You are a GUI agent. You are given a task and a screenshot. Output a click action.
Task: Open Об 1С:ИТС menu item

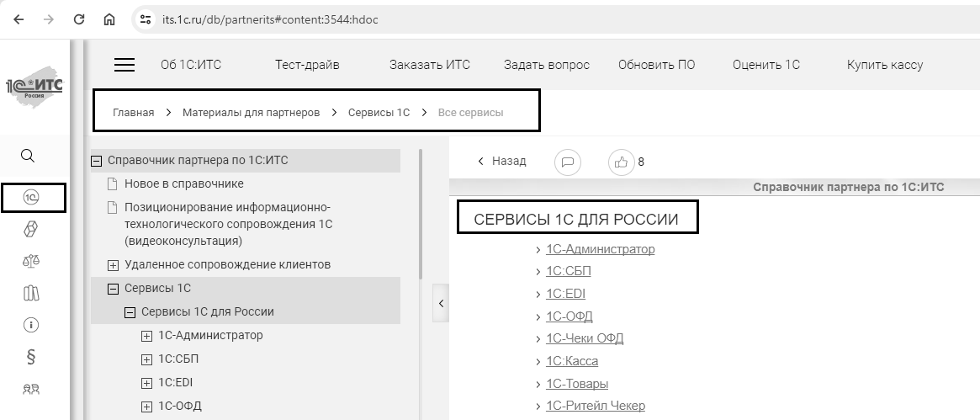[x=191, y=64]
